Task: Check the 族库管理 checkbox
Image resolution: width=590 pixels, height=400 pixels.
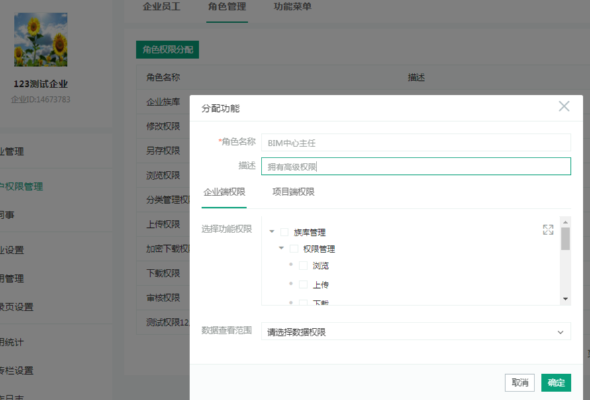Action: [284, 232]
